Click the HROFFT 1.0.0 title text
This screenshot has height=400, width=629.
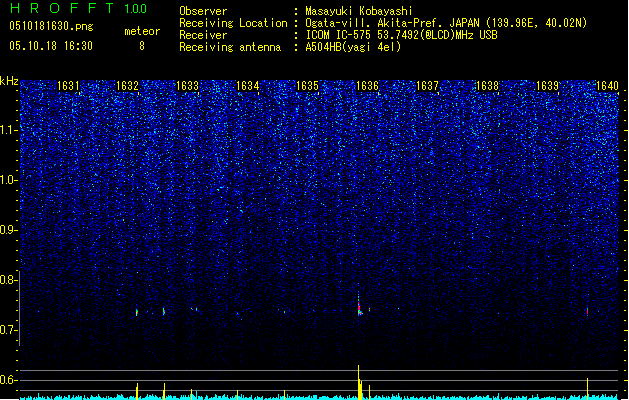click(x=79, y=8)
